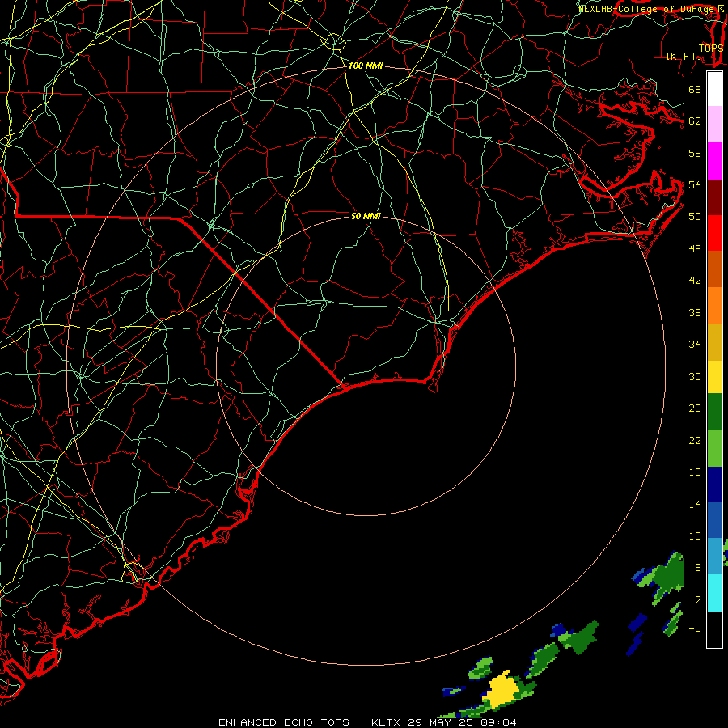
Task: Click the legend value 66
Action: [695, 89]
